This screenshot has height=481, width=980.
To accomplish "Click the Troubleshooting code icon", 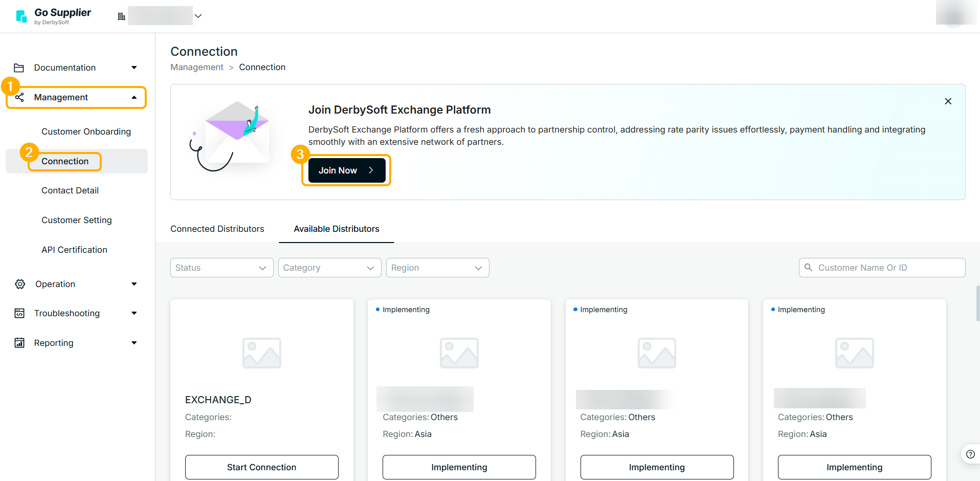I will click(x=19, y=313).
